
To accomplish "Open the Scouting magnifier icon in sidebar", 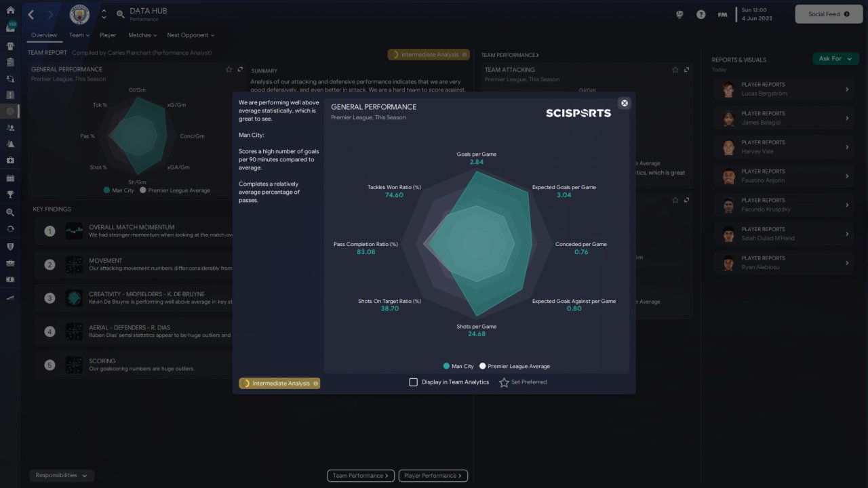I will click(10, 212).
